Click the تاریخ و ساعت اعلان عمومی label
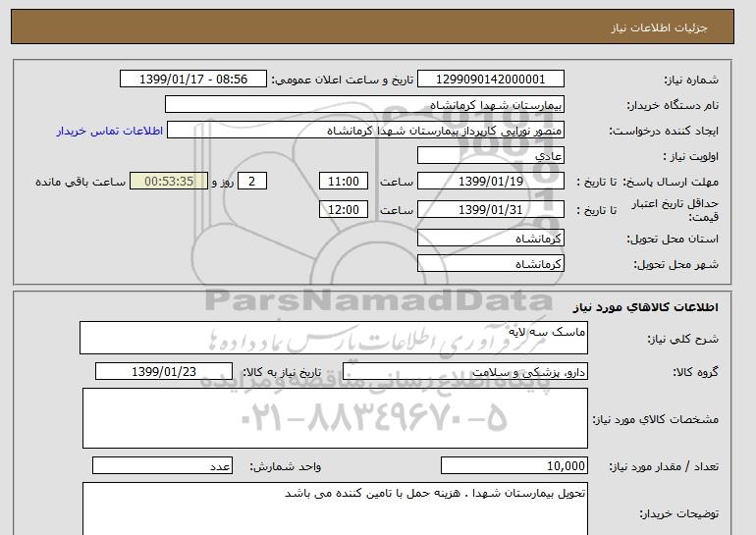Image resolution: width=756 pixels, height=535 pixels. (343, 80)
